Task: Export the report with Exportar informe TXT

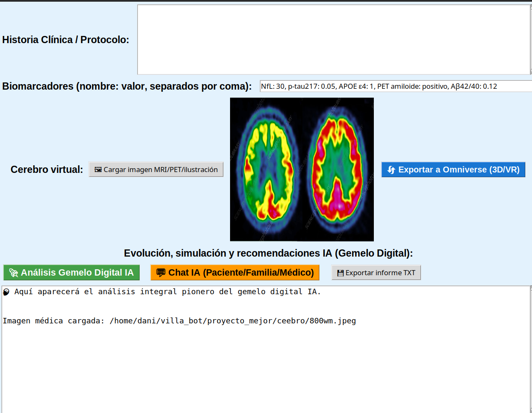Action: tap(376, 272)
